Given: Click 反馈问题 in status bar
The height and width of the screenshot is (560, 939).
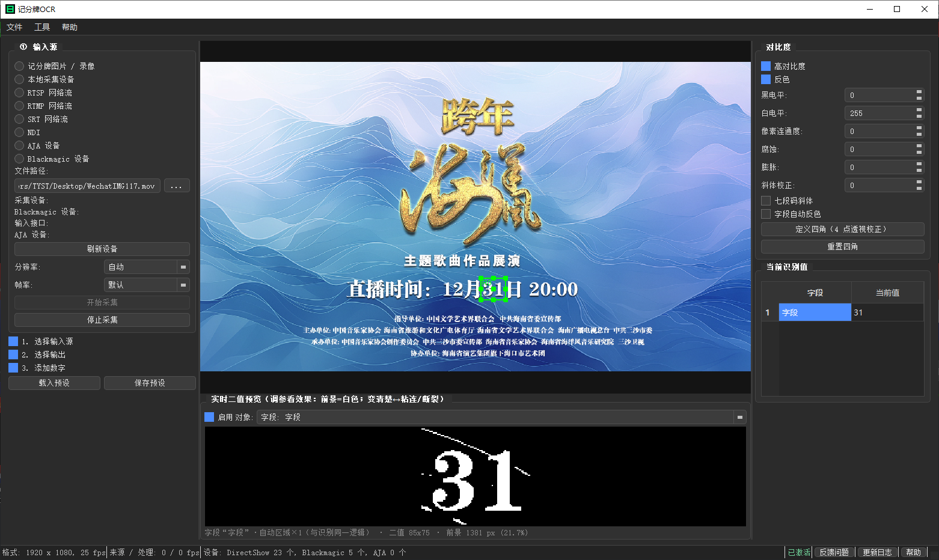Looking at the screenshot, I should click(x=834, y=552).
